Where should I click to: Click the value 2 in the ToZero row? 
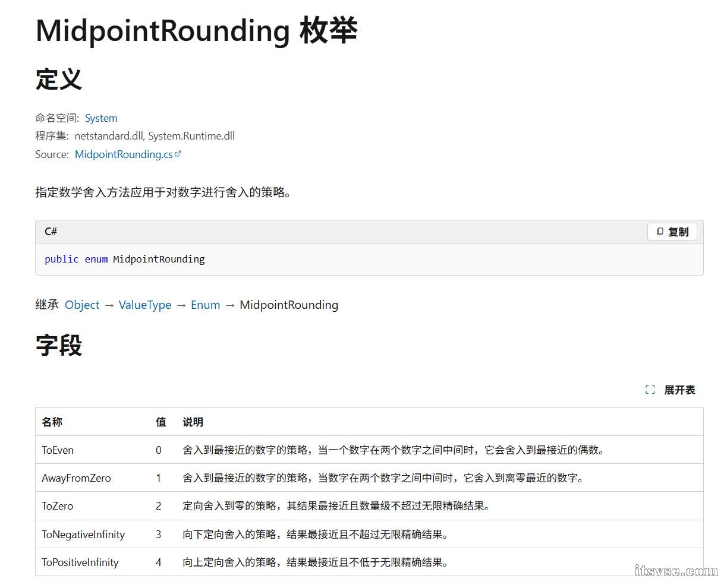(x=159, y=506)
